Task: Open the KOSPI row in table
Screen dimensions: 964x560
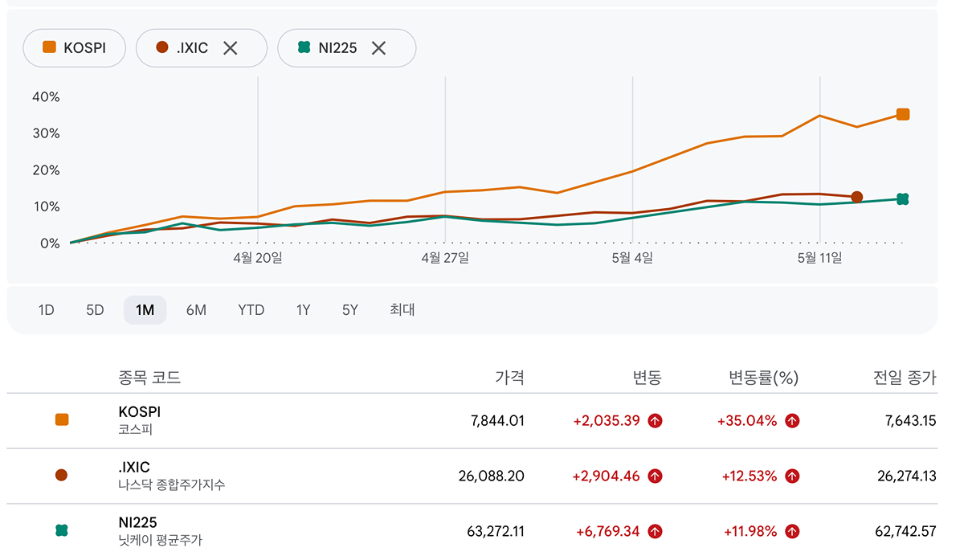Action: click(472, 420)
